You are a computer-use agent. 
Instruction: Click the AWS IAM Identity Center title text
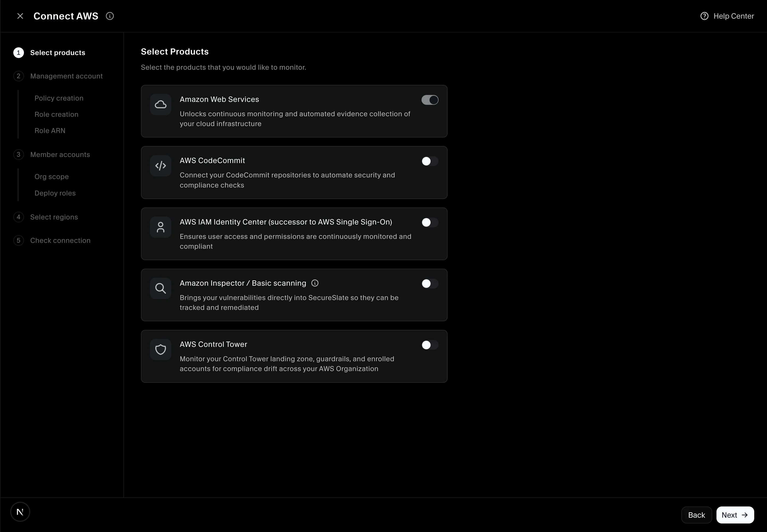(x=286, y=222)
